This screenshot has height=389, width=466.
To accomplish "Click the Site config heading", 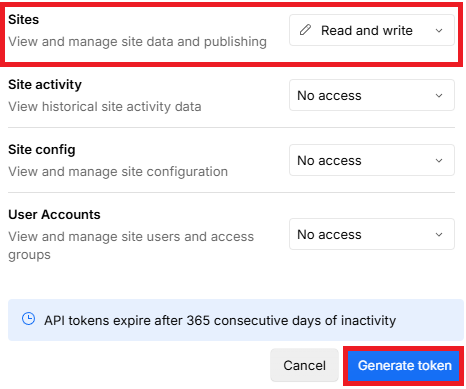I will tap(42, 150).
